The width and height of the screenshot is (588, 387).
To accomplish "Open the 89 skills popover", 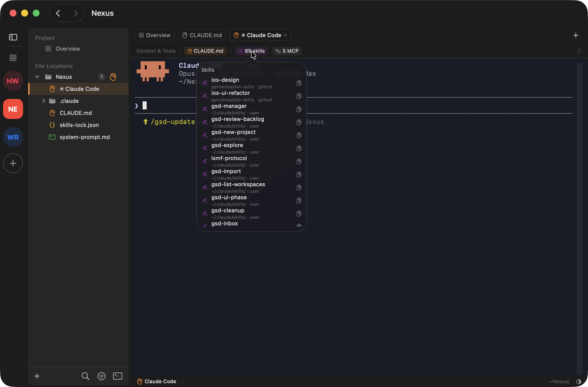I will 251,51.
